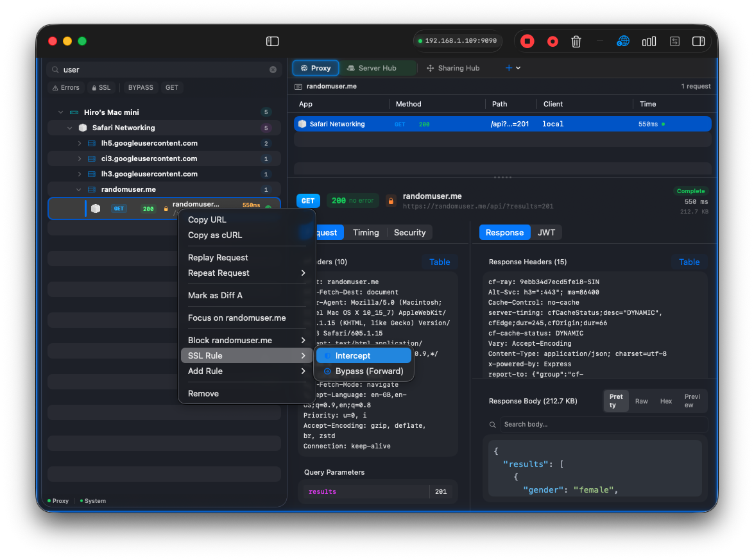Clear all requests with the trash icon
The image size is (754, 560).
point(576,41)
